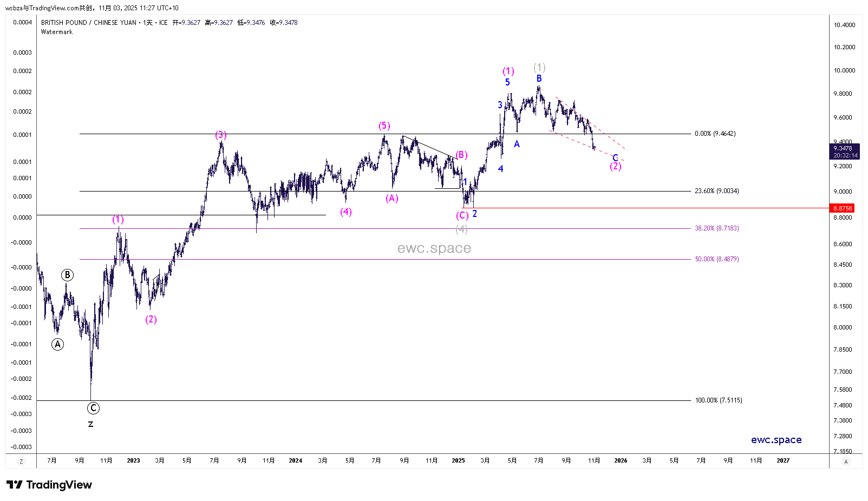Click the gray ewc.space center watermark

[x=434, y=248]
